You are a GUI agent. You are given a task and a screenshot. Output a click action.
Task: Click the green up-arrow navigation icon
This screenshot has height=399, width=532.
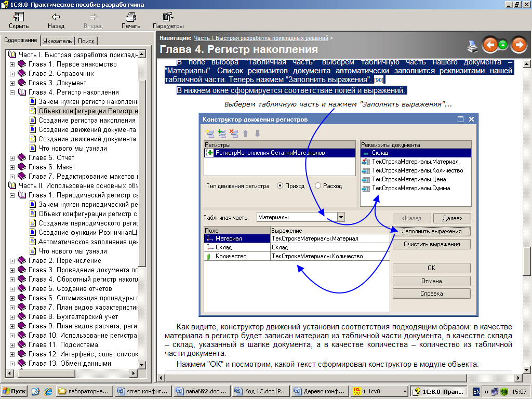pyautogui.click(x=503, y=45)
